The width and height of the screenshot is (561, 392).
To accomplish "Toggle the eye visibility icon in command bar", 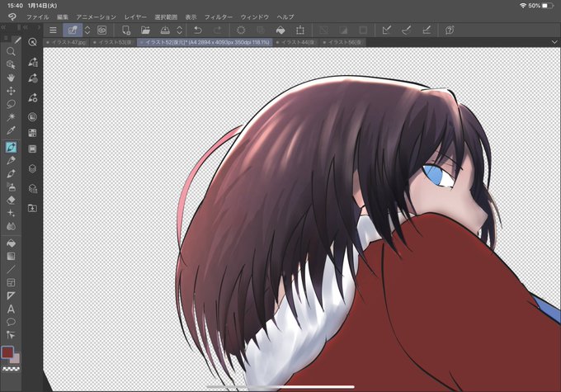I will click(102, 31).
